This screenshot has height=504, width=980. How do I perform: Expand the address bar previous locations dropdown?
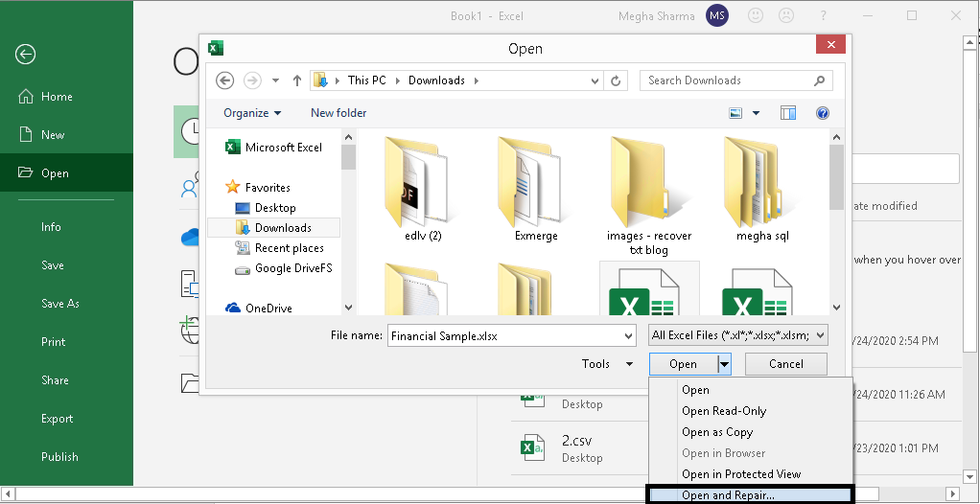coord(595,80)
